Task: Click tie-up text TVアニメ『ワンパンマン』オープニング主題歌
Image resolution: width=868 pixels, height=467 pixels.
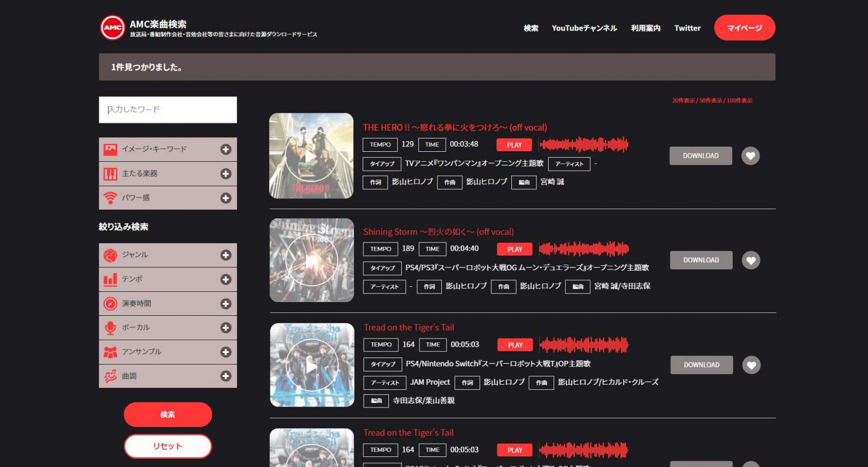Action: 474,163
